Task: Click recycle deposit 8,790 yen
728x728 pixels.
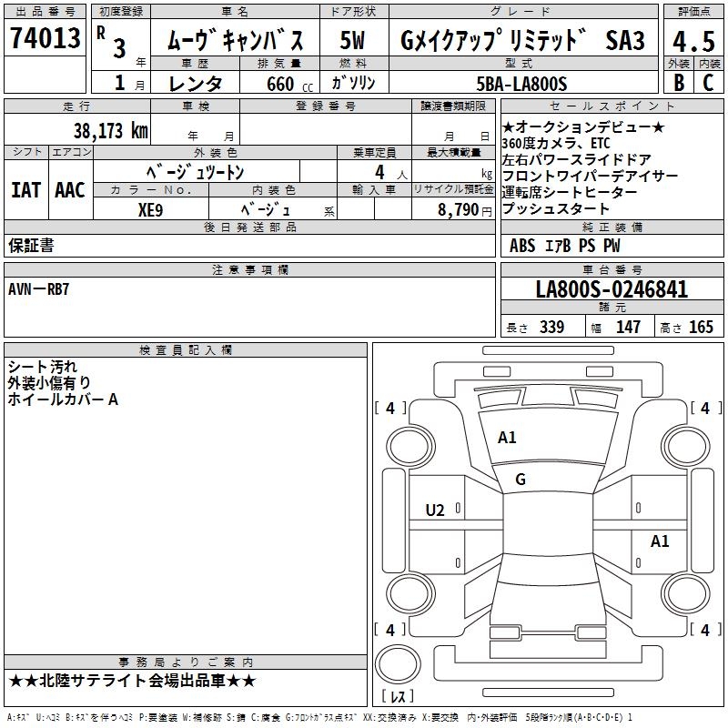Action: click(465, 210)
